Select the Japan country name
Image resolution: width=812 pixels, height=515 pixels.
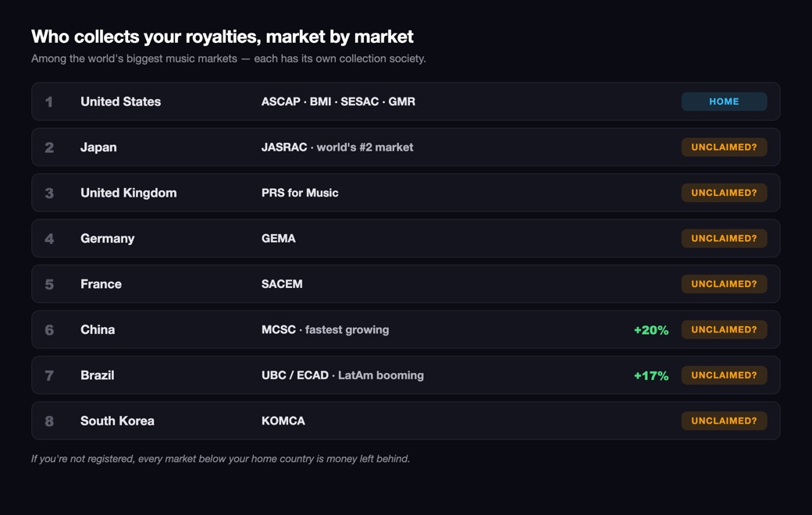tap(98, 147)
